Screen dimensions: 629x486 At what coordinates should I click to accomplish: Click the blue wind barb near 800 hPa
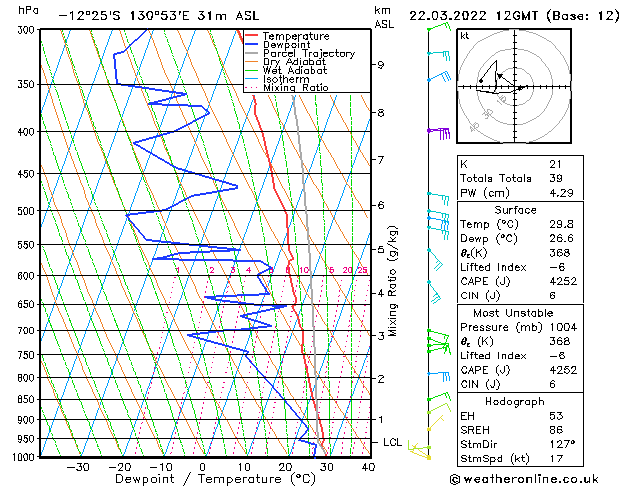(x=439, y=376)
